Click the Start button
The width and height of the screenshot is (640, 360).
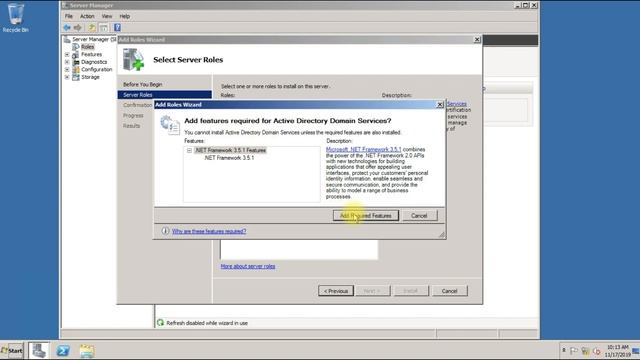[x=12, y=351]
